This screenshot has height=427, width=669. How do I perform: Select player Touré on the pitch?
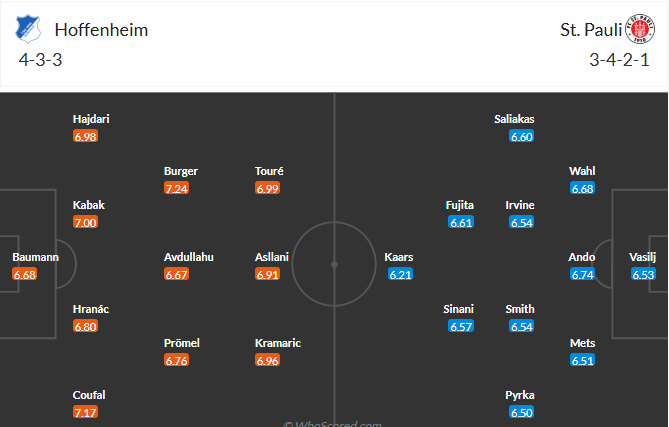tap(270, 171)
